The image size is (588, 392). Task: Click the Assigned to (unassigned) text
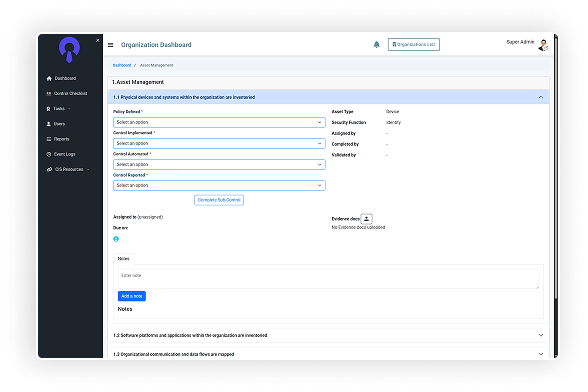coord(138,217)
